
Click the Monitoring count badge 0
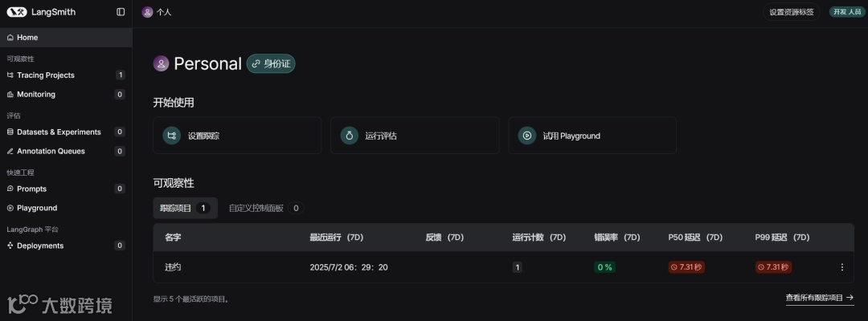120,95
